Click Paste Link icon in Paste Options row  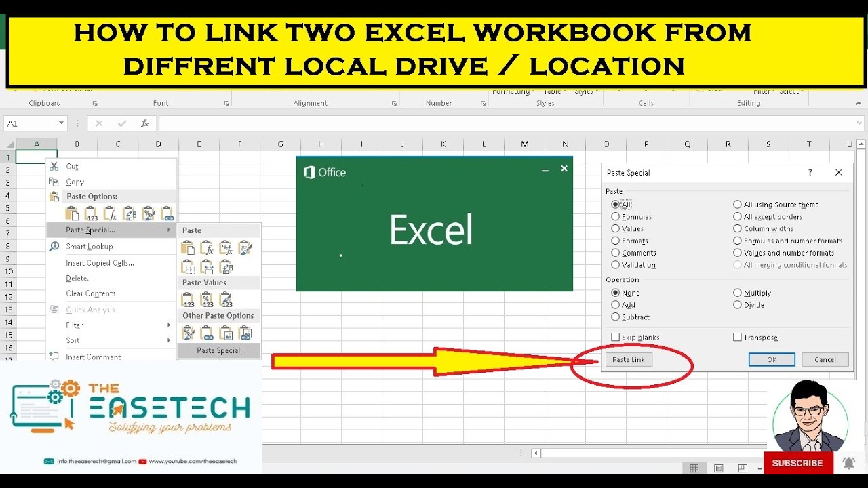click(167, 213)
